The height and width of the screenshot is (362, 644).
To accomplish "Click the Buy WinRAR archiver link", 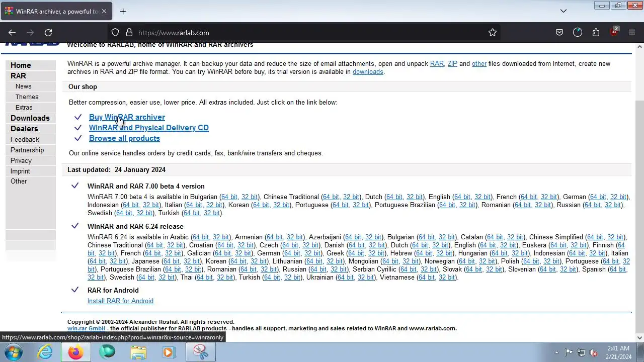I will point(127,117).
